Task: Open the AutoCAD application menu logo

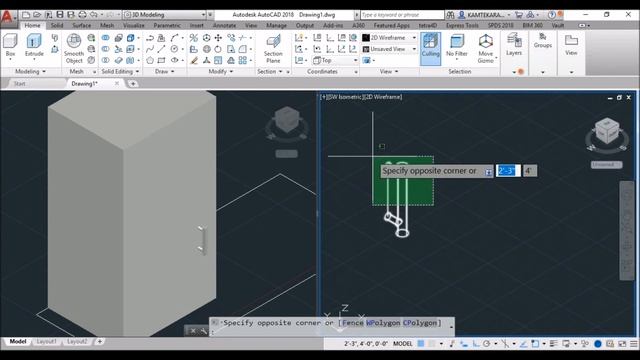Action: tap(7, 17)
